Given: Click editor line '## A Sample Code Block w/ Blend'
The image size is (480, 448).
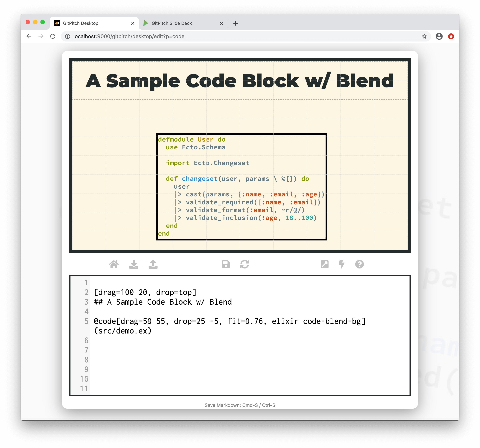Looking at the screenshot, I should [163, 302].
